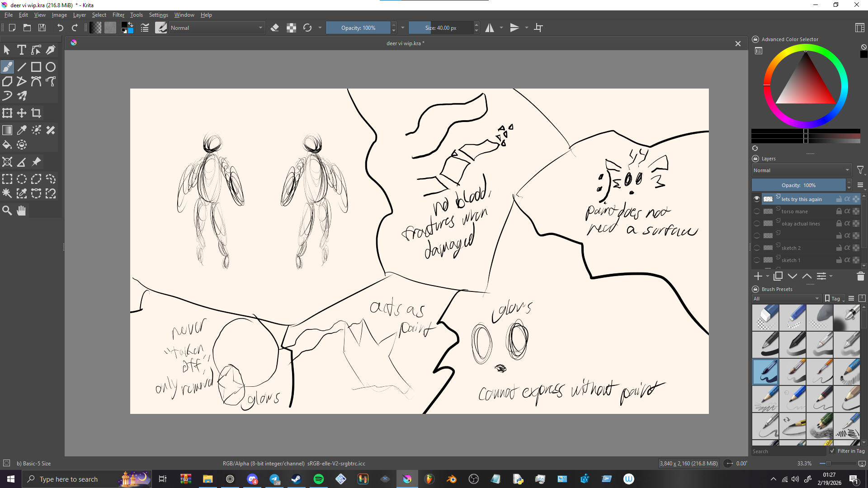Open the brush preset tag filter dropdown

point(786,298)
